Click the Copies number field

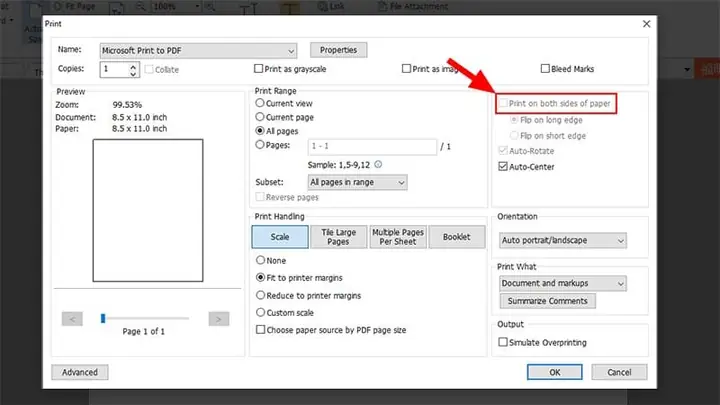coord(114,69)
